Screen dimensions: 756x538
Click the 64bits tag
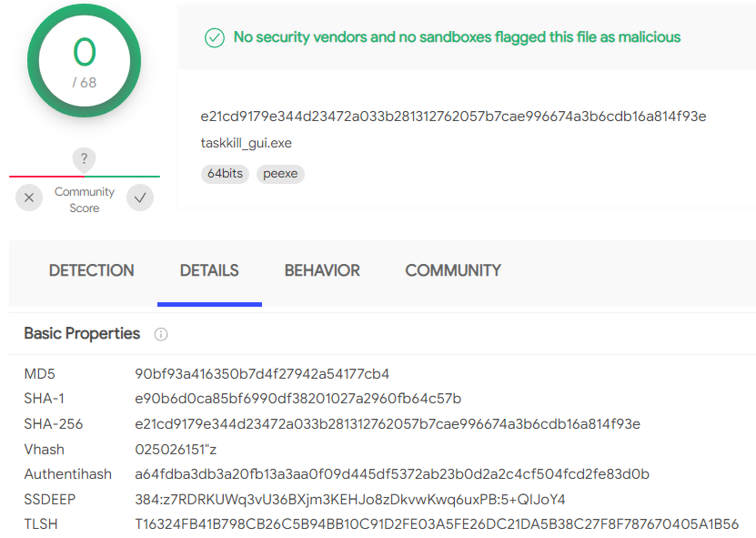[x=225, y=174]
